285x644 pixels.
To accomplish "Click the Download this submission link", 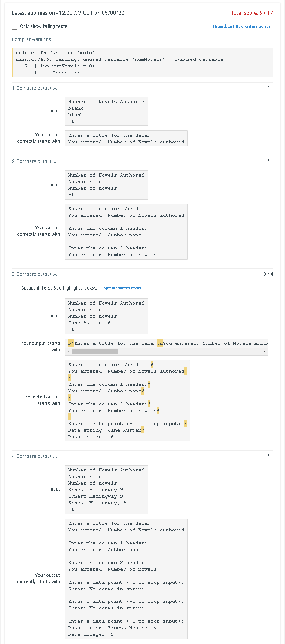I will coord(241,27).
